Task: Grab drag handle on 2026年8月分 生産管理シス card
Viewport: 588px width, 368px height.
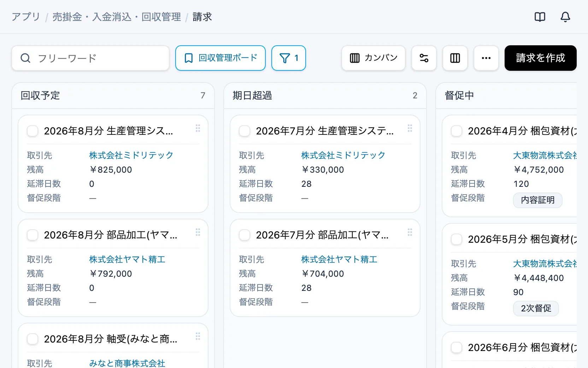Action: point(198,128)
